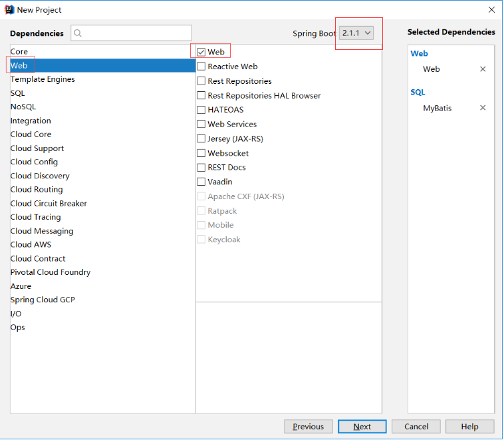
Task: Enable the Reactive Web checkbox
Action: (201, 67)
